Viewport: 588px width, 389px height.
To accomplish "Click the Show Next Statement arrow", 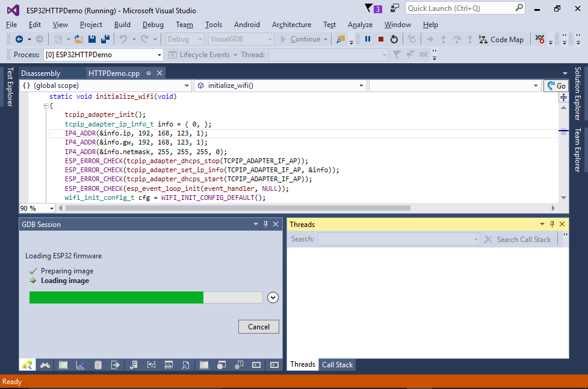I will pos(430,39).
